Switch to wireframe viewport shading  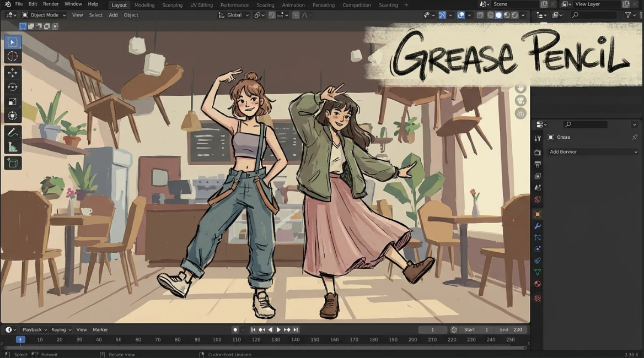click(490, 15)
